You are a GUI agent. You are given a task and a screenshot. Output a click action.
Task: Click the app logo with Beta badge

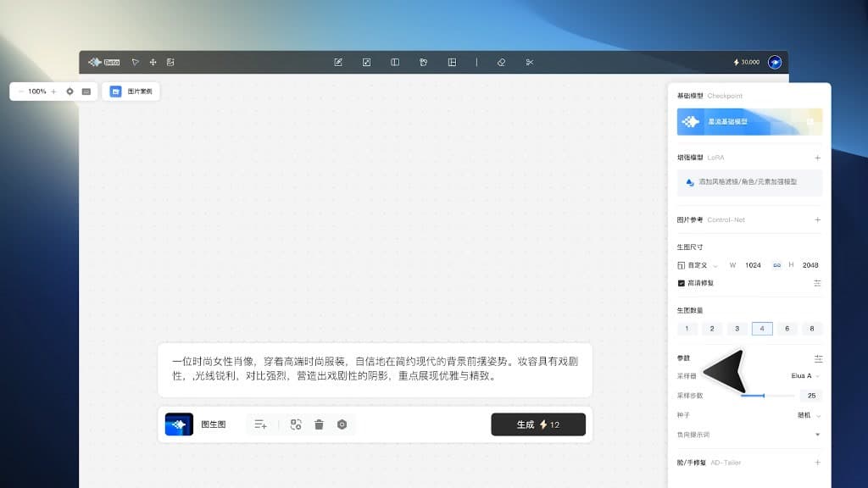point(104,62)
